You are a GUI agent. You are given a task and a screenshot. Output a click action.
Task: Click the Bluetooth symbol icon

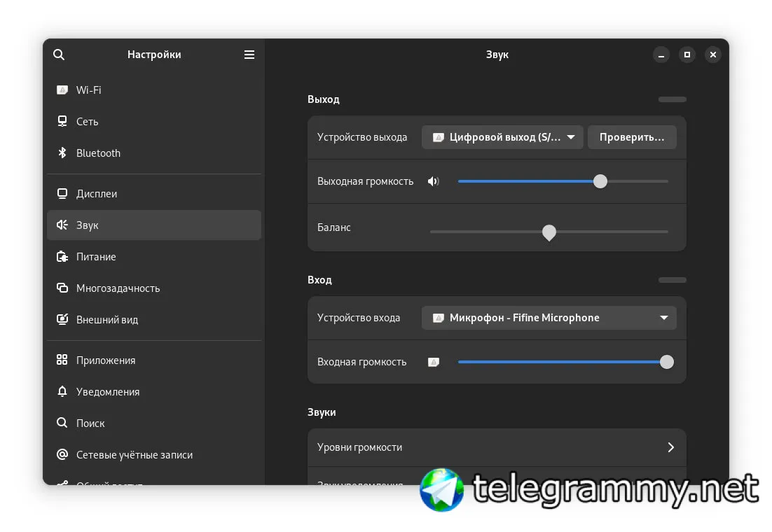pyautogui.click(x=62, y=153)
